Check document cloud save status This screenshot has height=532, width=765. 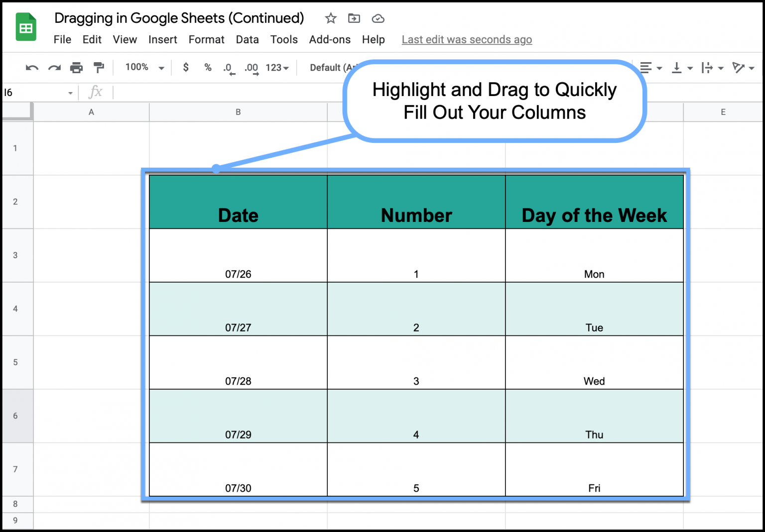pos(378,18)
